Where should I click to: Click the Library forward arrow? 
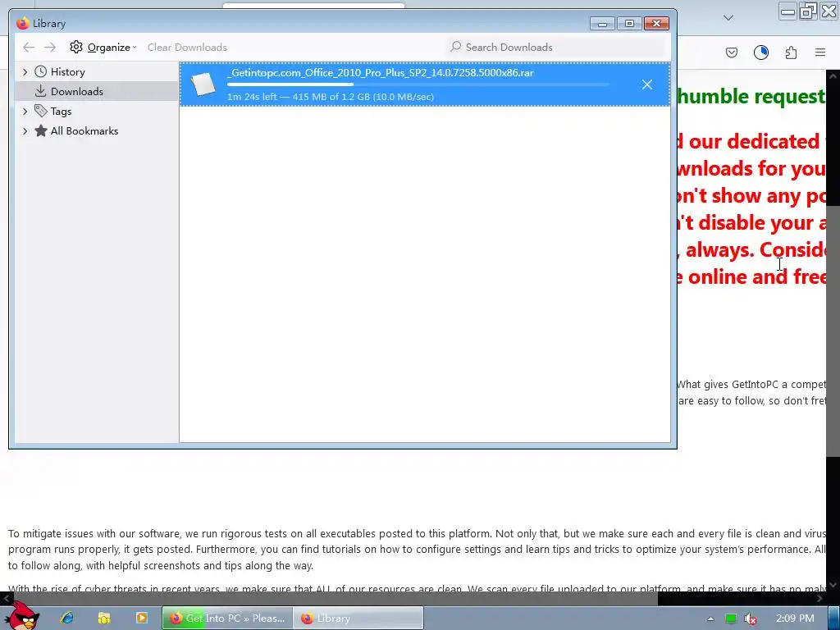click(x=50, y=47)
